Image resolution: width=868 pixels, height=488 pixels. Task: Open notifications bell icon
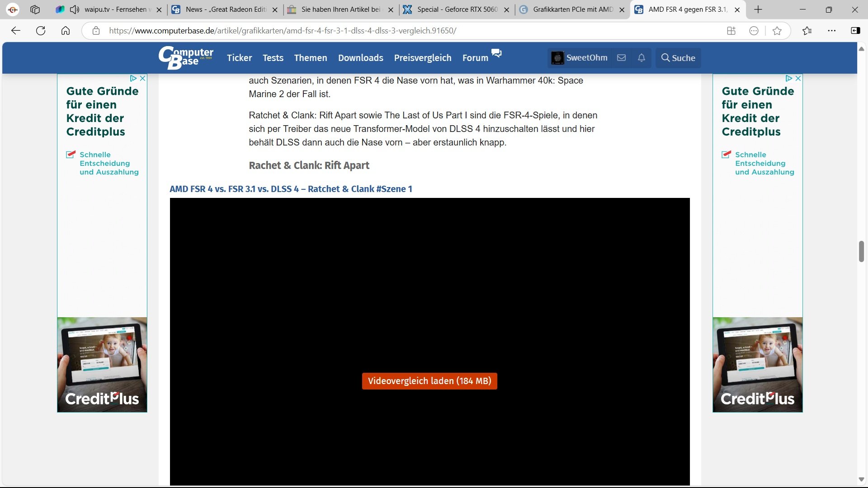641,58
